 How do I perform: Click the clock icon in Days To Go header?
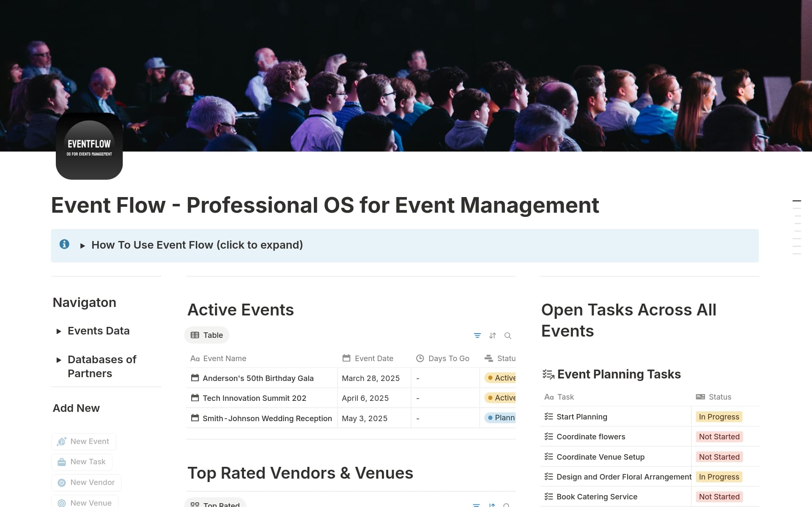[x=420, y=358]
